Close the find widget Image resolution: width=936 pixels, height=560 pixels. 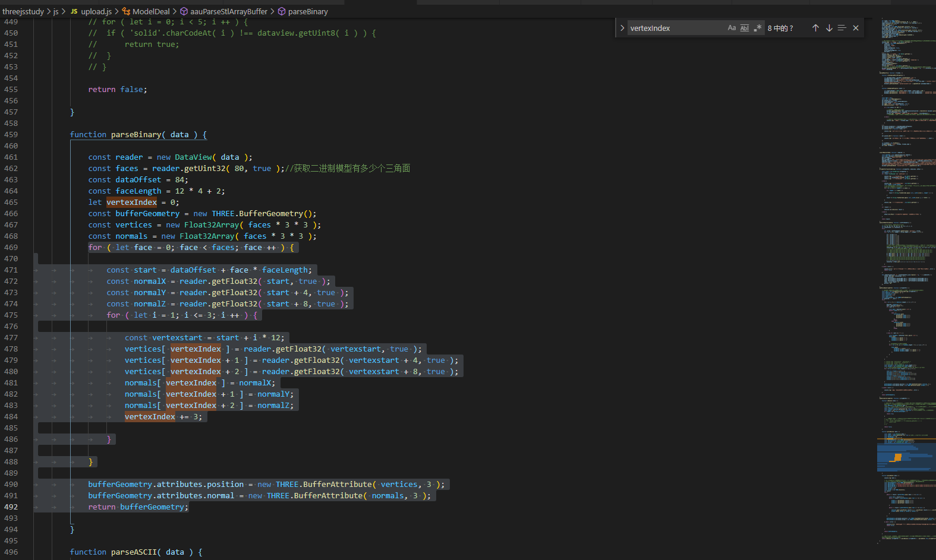click(x=856, y=28)
